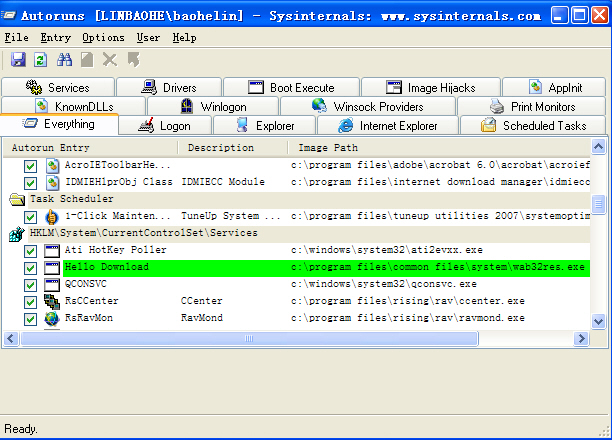
Task: Click the Hello Download entry icon
Action: click(52, 268)
